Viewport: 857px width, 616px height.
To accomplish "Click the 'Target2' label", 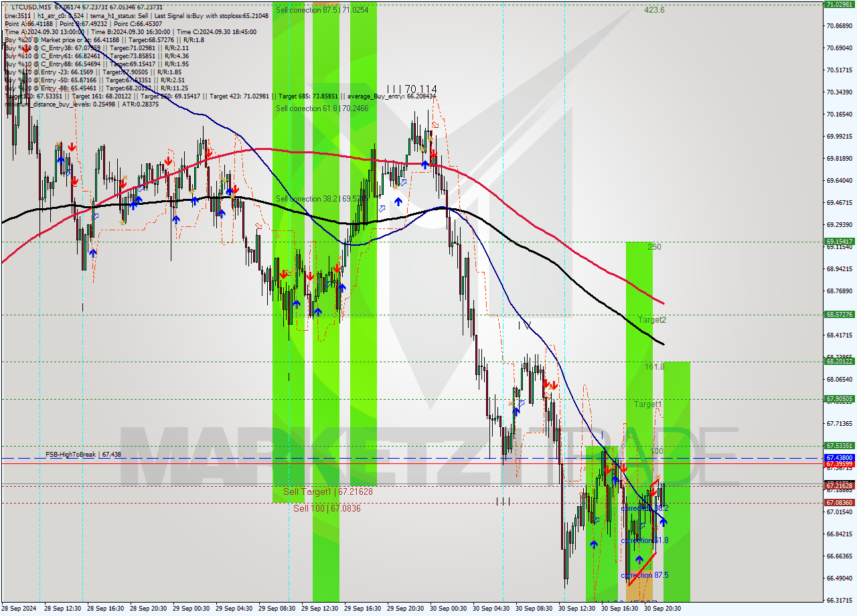I will (651, 320).
